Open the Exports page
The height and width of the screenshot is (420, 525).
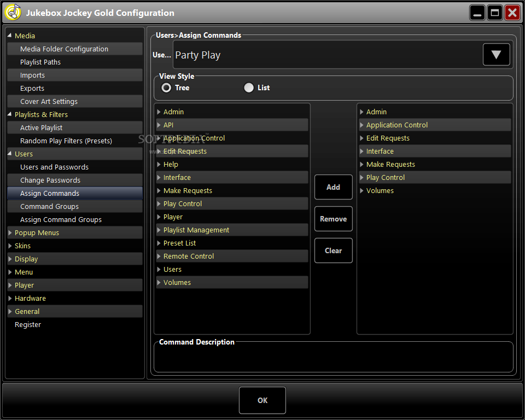(x=75, y=89)
